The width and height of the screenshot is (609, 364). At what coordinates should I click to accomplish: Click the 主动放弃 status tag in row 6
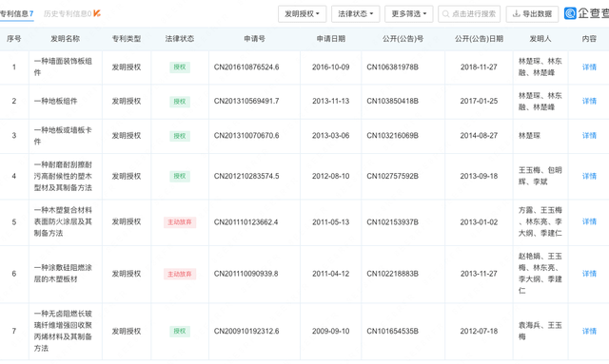pyautogui.click(x=180, y=274)
